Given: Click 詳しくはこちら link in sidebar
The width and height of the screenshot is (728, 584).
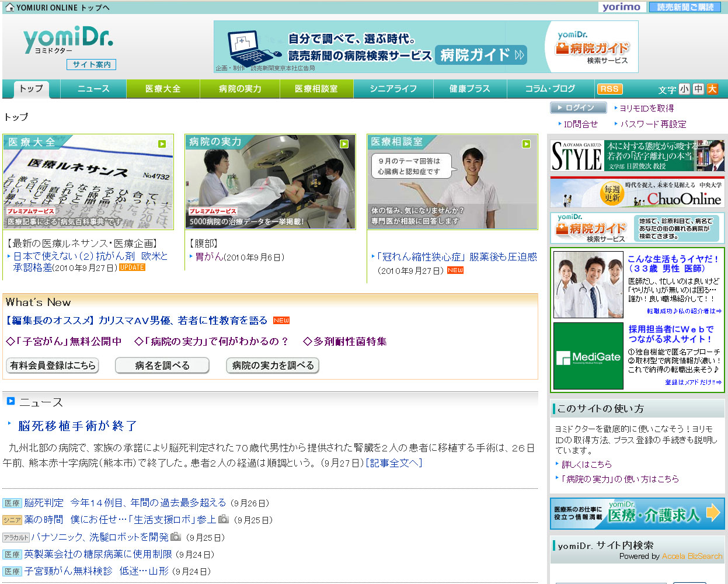Looking at the screenshot, I should (x=587, y=464).
